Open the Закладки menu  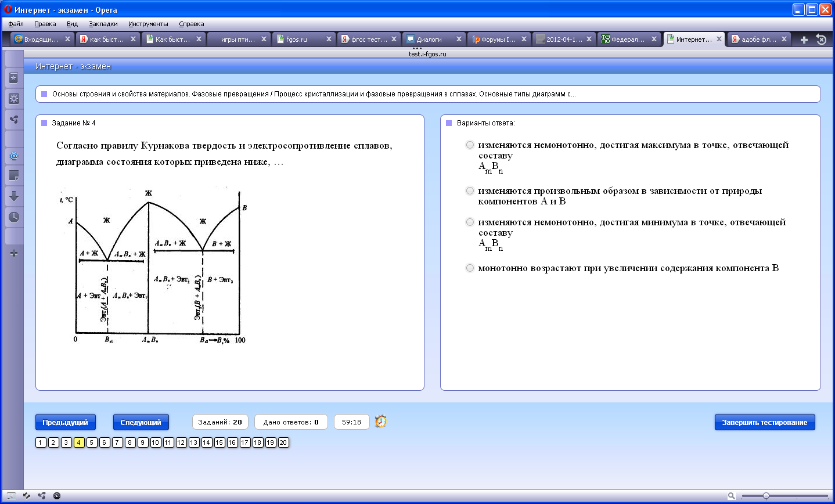pyautogui.click(x=103, y=24)
